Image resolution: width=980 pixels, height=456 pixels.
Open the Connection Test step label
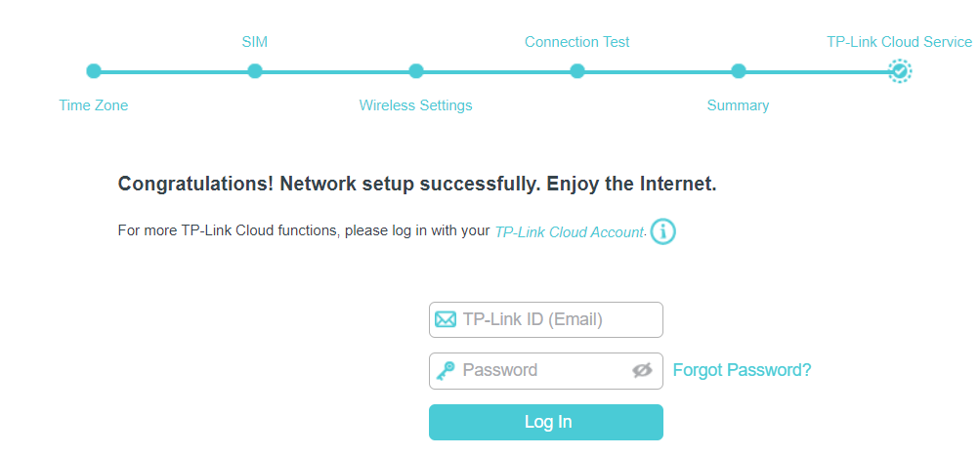pos(577,42)
